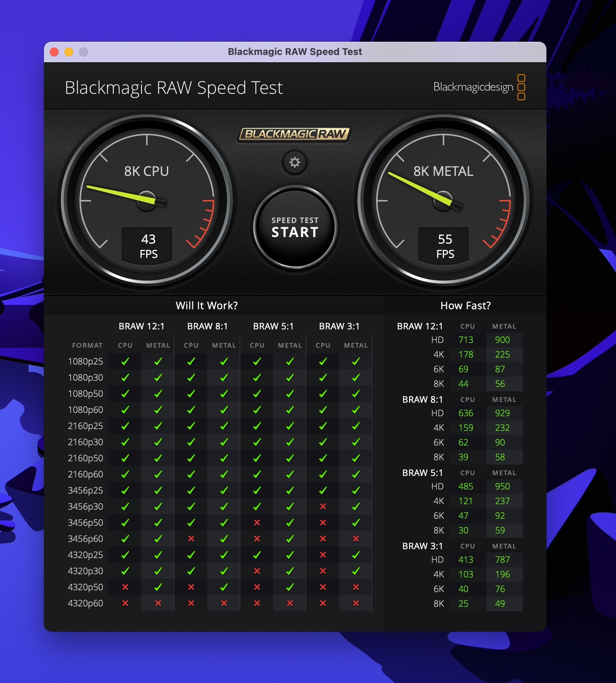616x683 pixels.
Task: Select the 43 FPS CPU readout
Action: pyautogui.click(x=147, y=245)
